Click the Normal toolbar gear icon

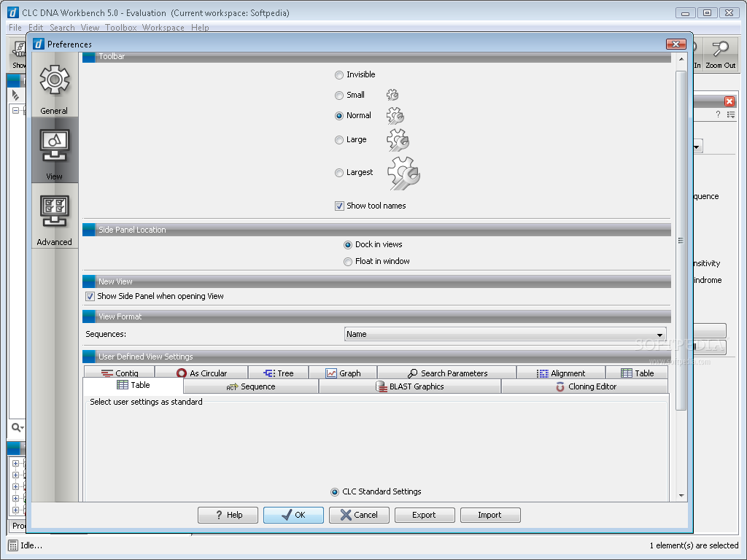coord(395,115)
